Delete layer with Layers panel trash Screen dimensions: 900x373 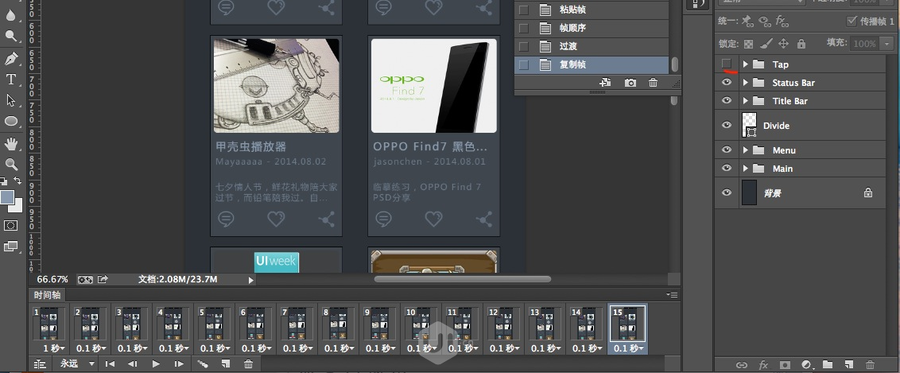pos(870,364)
